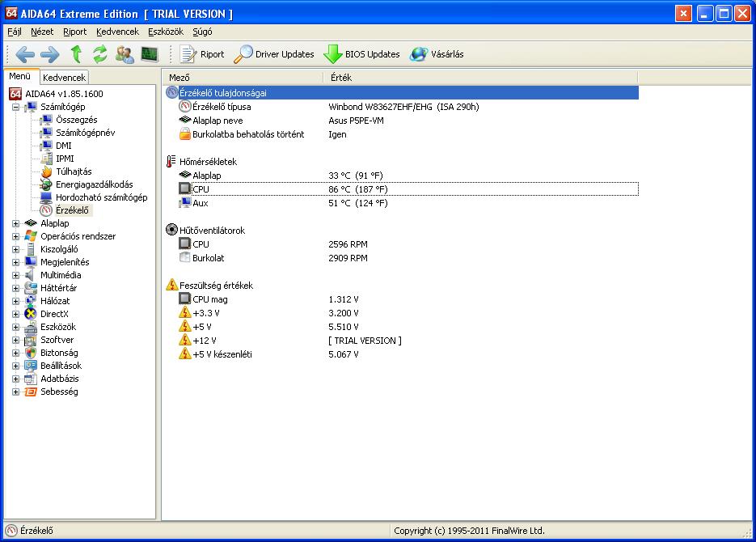
Task: Click the green up-level arrow icon
Action: 76,54
